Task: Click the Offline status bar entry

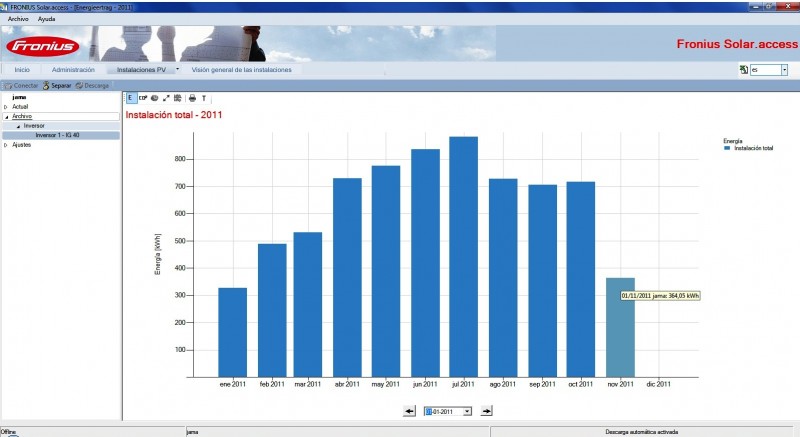Action: click(8, 432)
